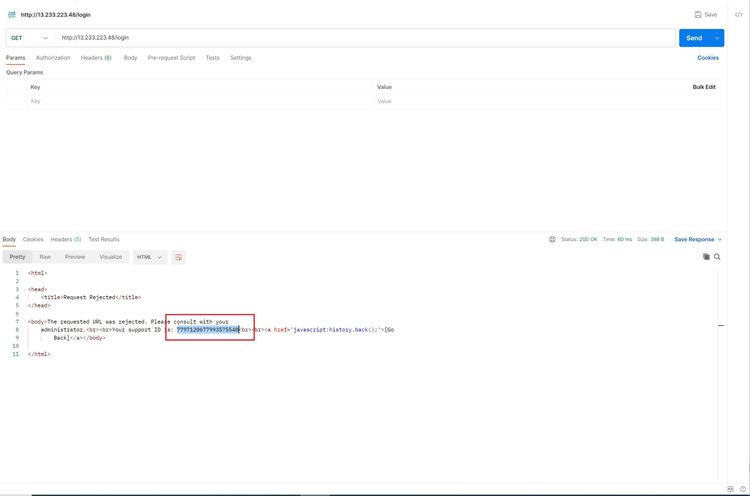750x496 pixels.
Task: Open the Pre-request Script tab
Action: click(x=171, y=58)
